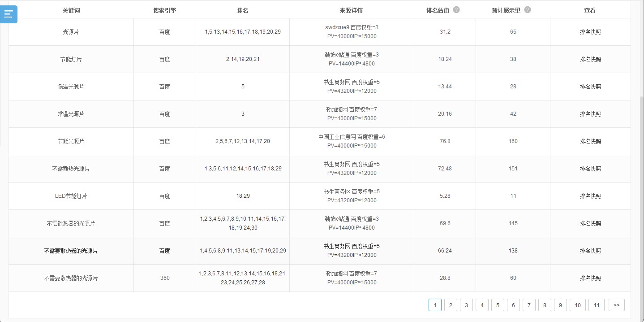The image size is (644, 322).
Task: Open 排名快照 for 节能灯片 row
Action: 590,59
